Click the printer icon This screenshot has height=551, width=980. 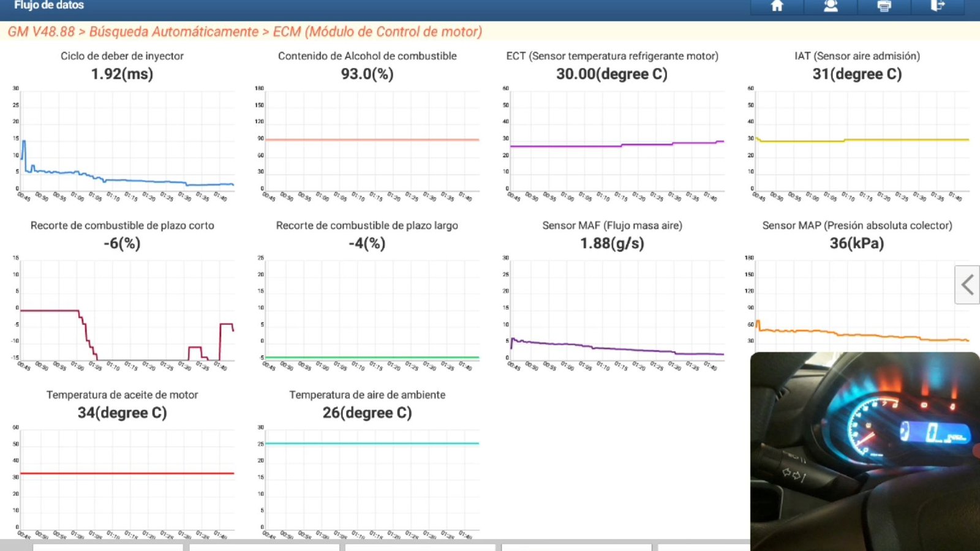tap(884, 6)
